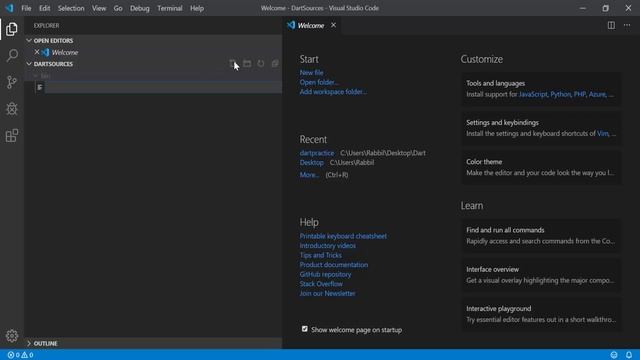
Task: Open the Edit menu
Action: point(44,8)
